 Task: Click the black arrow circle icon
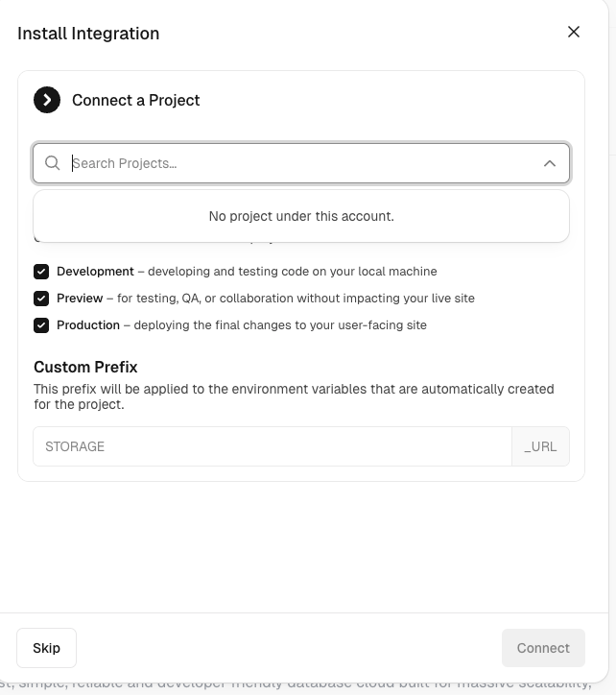click(47, 100)
